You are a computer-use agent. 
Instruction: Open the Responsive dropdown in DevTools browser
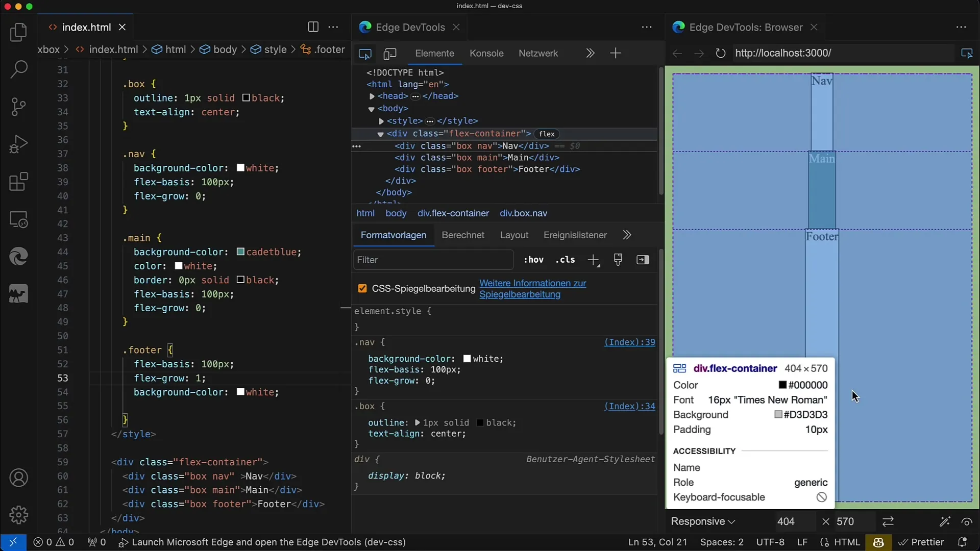703,521
